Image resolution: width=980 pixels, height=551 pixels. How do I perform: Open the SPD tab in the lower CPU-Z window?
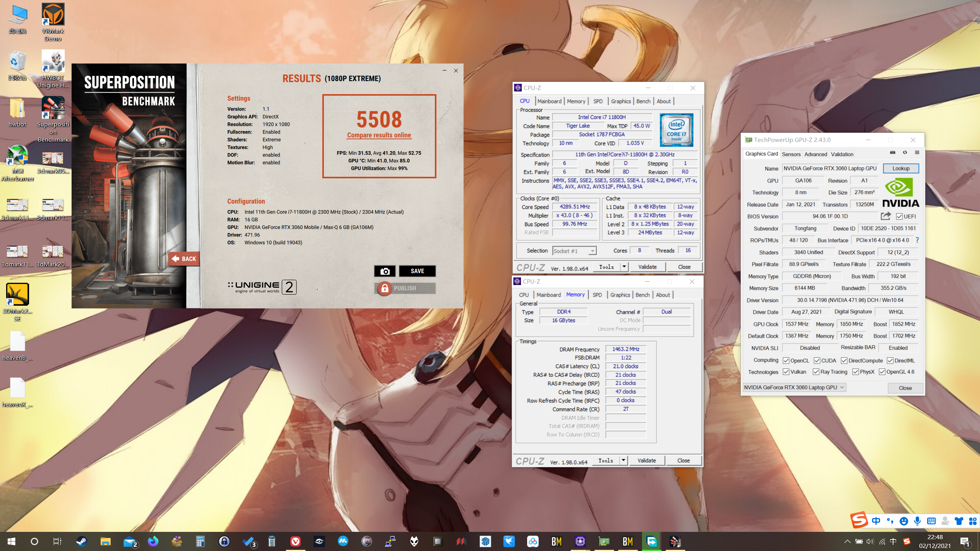tap(597, 295)
